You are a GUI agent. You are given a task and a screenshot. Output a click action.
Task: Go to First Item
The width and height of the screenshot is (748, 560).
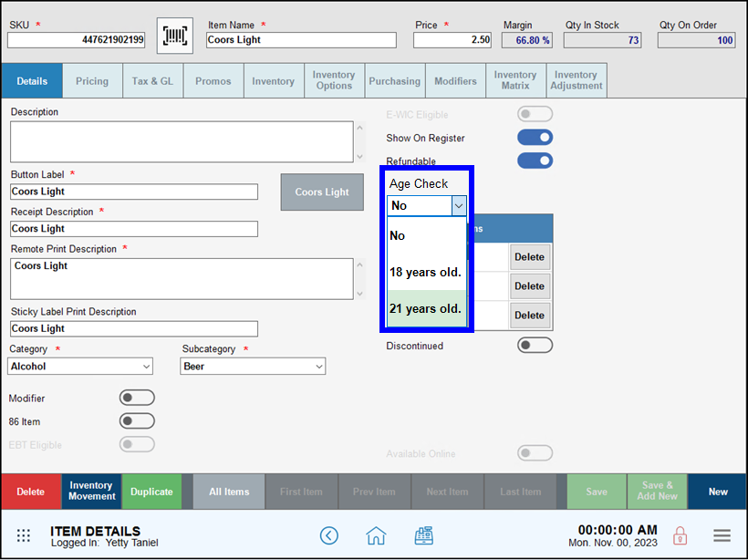(x=302, y=492)
